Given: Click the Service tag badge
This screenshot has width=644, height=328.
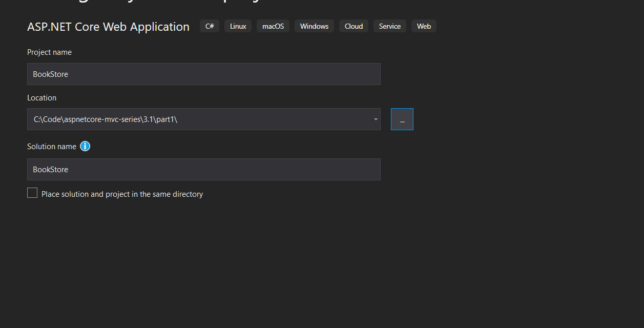Looking at the screenshot, I should pyautogui.click(x=389, y=26).
